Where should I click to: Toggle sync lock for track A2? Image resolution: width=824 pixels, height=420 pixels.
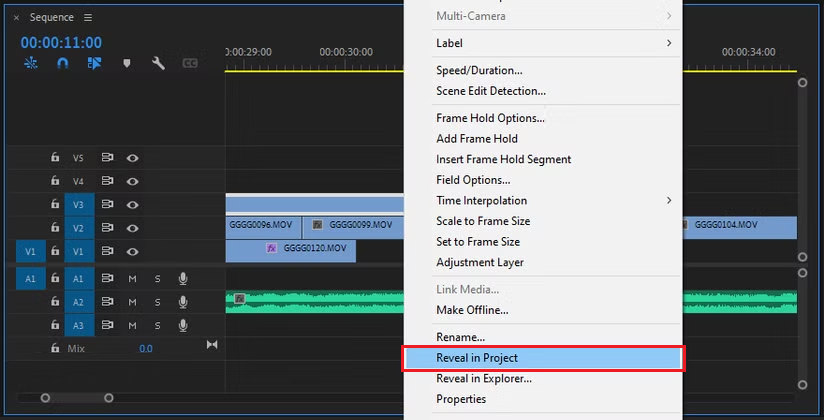click(107, 302)
